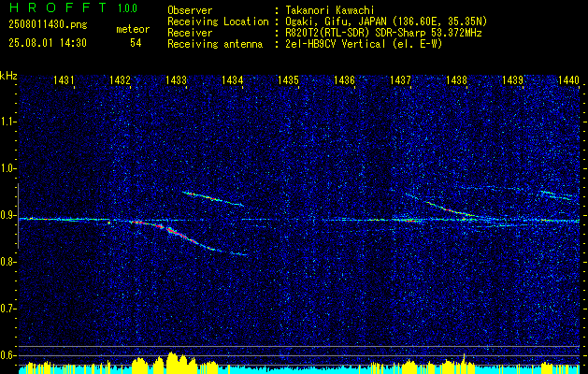Image resolution: width=588 pixels, height=374 pixels.
Task: Click the 1433 time axis marker
Action: pos(176,79)
